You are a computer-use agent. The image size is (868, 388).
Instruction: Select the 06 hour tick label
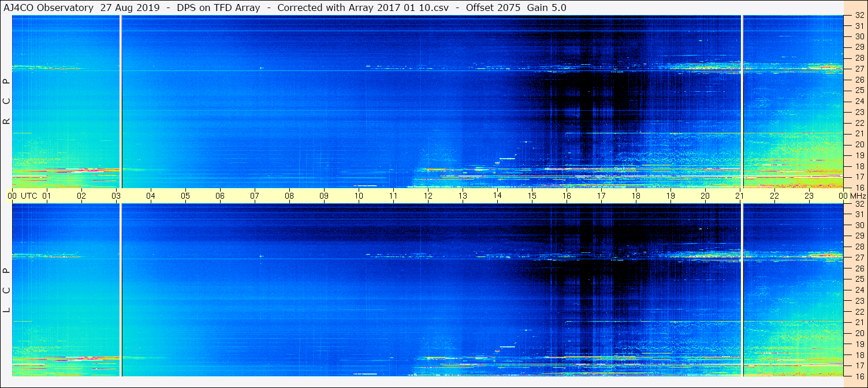pyautogui.click(x=220, y=196)
